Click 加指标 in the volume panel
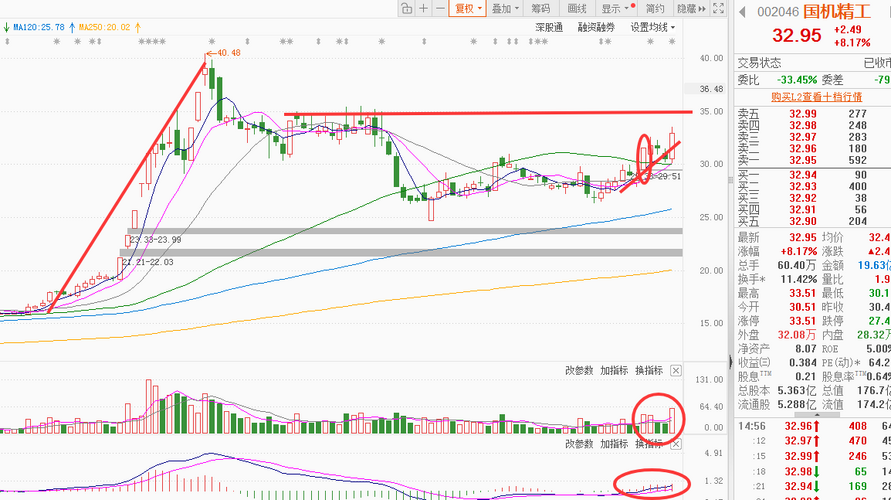Screen dimensions: 891x500 coord(614,370)
